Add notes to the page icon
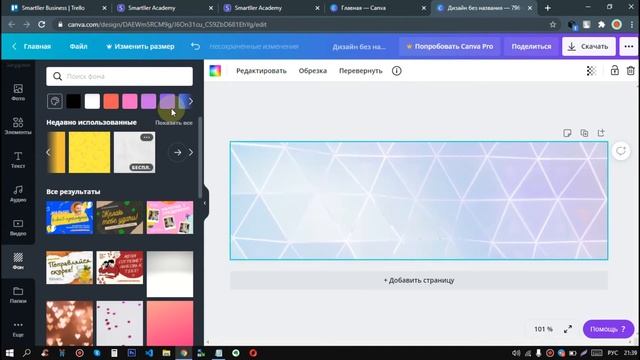 point(567,133)
